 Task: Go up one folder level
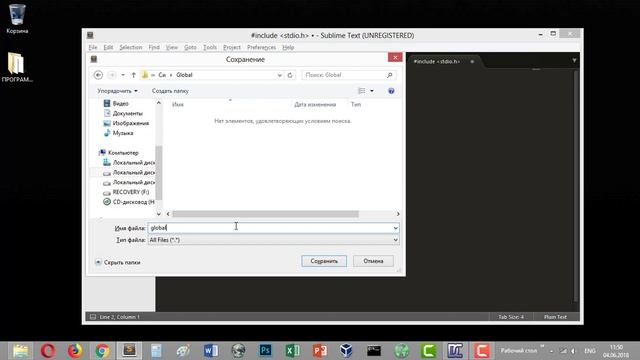click(x=133, y=75)
